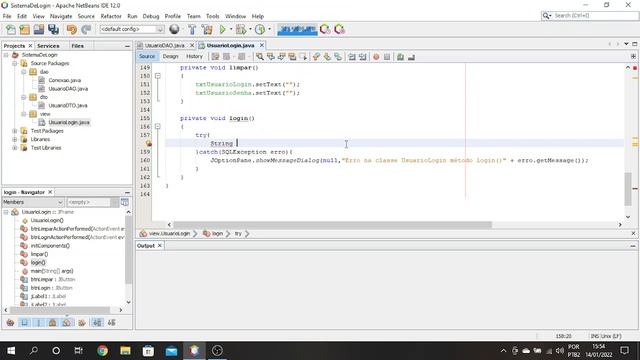
Task: Click the editor horizontal scrollbar
Action: tap(332, 225)
